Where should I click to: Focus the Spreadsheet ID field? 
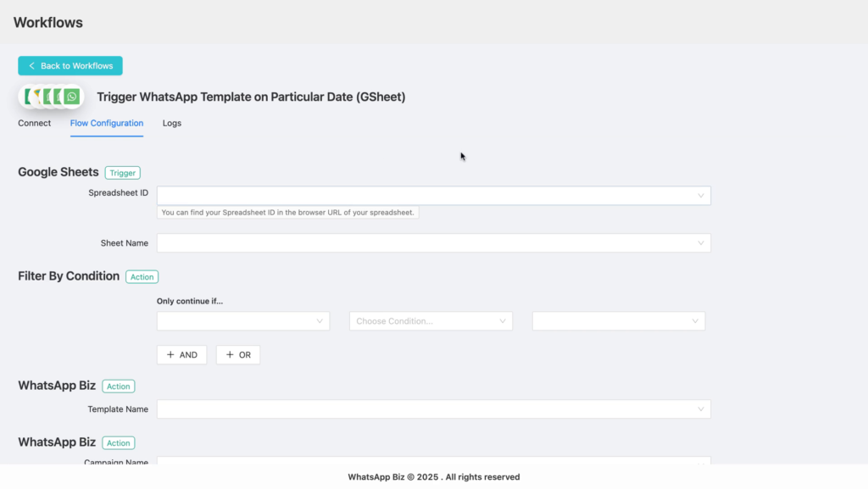(433, 196)
